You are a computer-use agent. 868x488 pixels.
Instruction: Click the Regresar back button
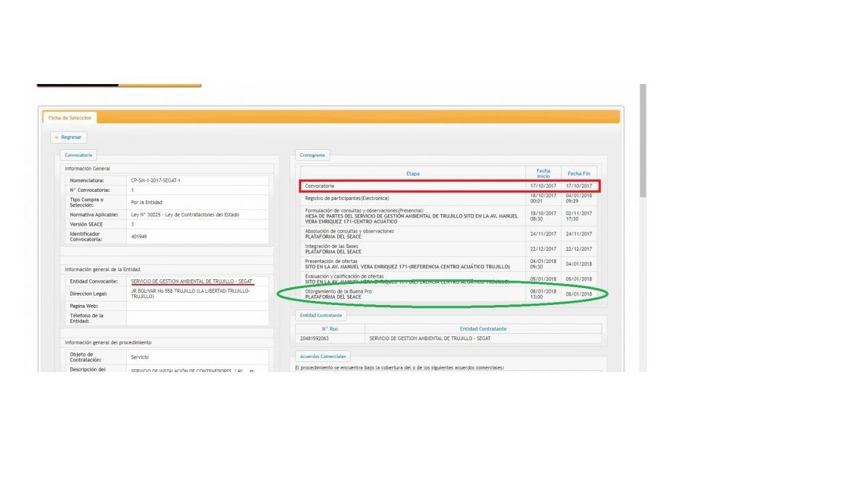tap(68, 138)
